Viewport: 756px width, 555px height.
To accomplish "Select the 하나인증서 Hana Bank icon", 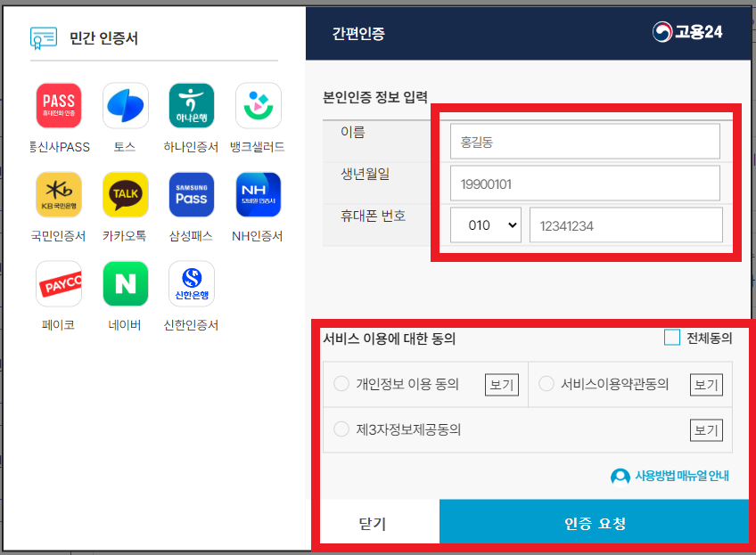I will pyautogui.click(x=192, y=105).
